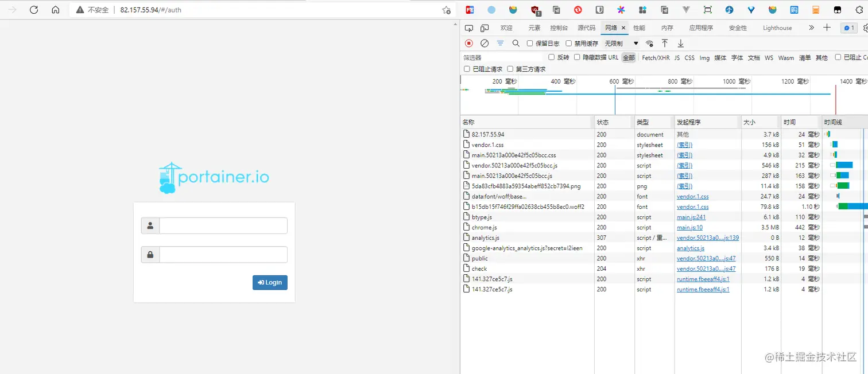Add a DevTools tool with plus icon
The image size is (868, 374).
point(827,28)
